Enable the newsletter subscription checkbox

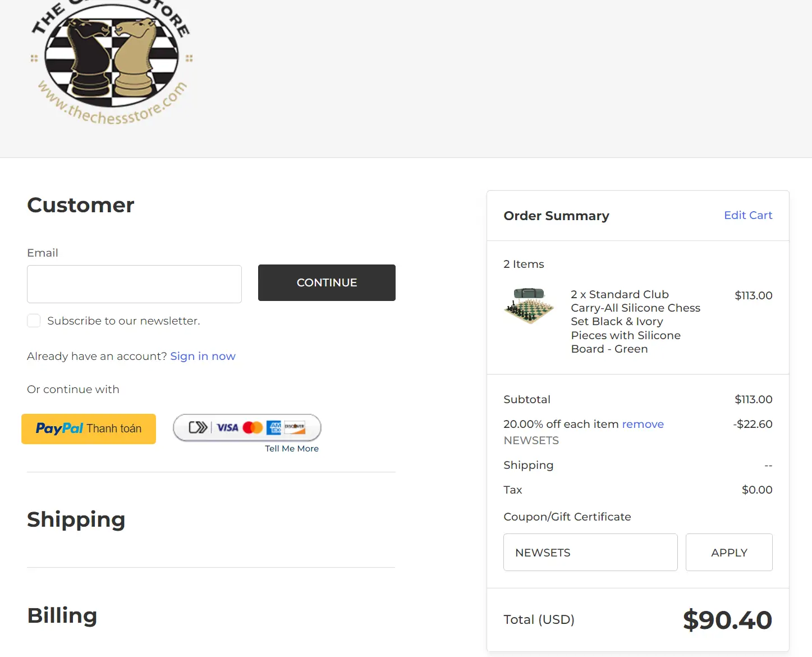(34, 321)
